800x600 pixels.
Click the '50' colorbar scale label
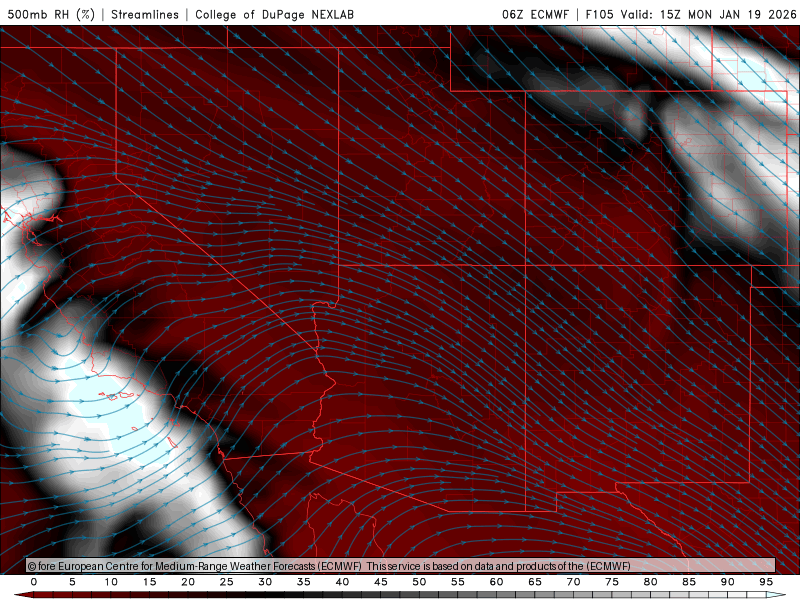tap(419, 582)
